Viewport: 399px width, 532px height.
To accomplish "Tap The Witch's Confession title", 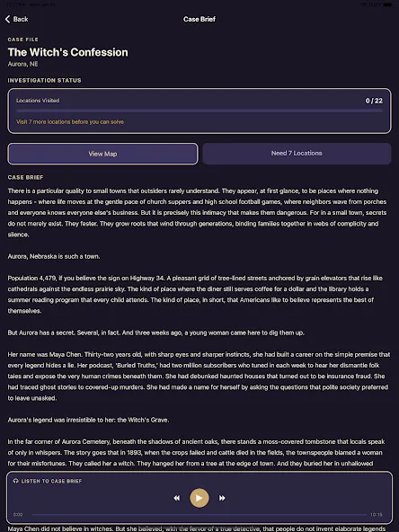I will (68, 52).
